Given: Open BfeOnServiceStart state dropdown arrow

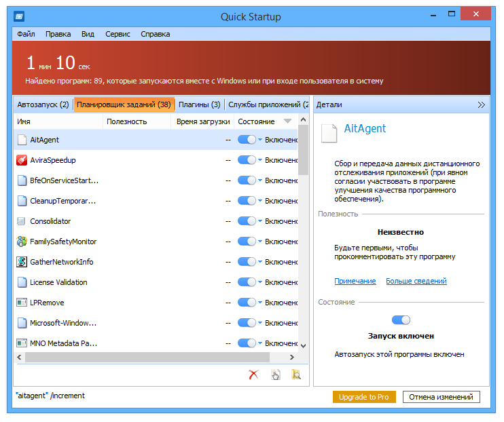Looking at the screenshot, I should click(x=260, y=180).
